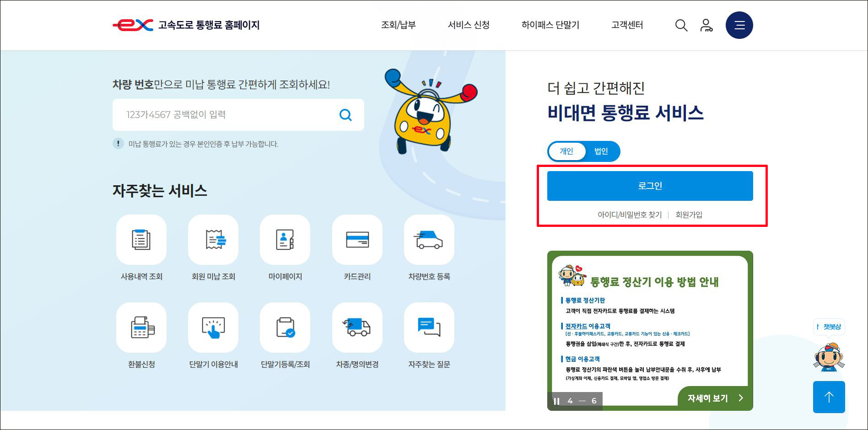Open the 통행료 정산기 이용 방법 안내 banner

(650, 330)
